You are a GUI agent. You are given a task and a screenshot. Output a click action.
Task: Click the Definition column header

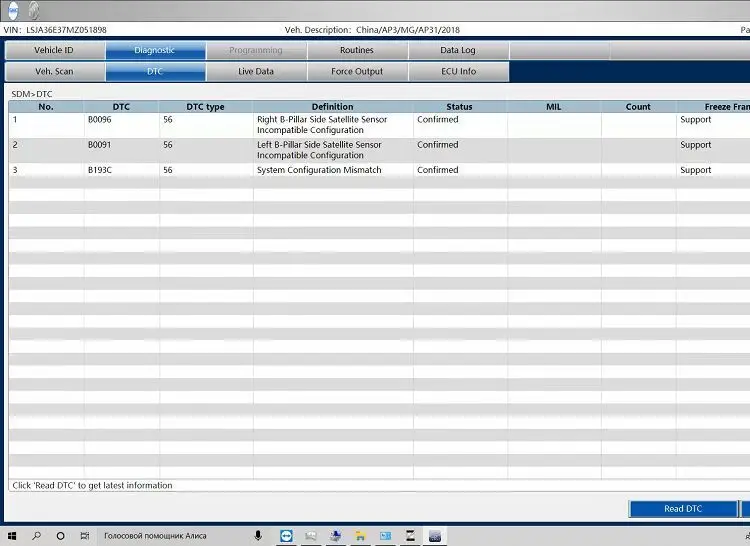[x=333, y=107]
